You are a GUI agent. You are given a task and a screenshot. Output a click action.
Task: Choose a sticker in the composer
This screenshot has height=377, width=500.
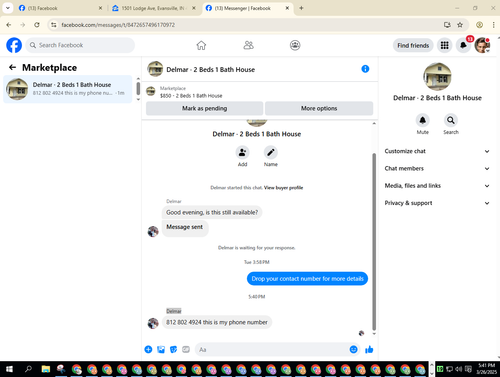point(173,349)
